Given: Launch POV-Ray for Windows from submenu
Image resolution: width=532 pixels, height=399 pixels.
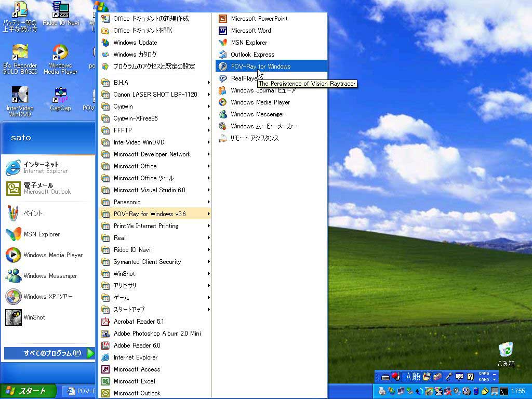Looking at the screenshot, I should coord(271,66).
